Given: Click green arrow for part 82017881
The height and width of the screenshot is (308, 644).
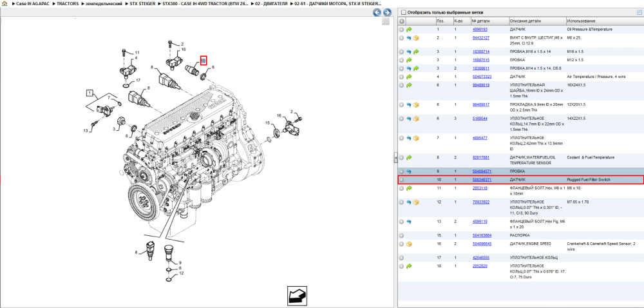Looking at the screenshot, I should pos(409,157).
